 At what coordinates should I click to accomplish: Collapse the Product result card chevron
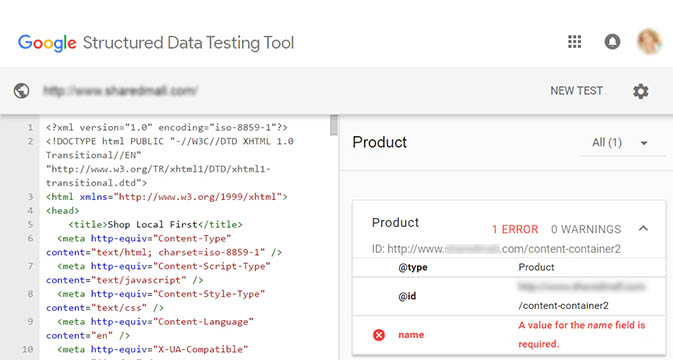pos(643,229)
